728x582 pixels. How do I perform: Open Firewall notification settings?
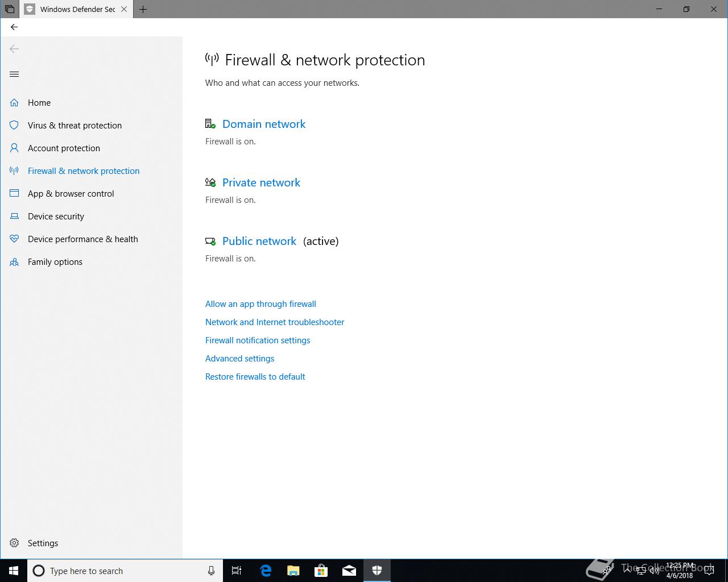(258, 340)
